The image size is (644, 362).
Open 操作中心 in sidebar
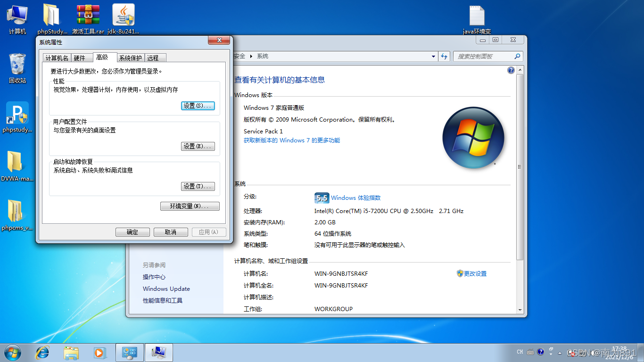tap(154, 277)
